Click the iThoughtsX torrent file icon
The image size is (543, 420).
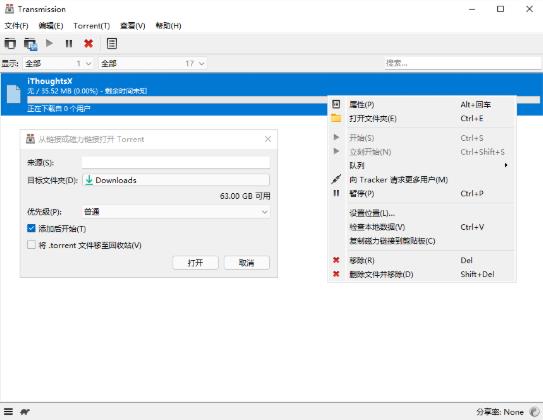tap(14, 94)
